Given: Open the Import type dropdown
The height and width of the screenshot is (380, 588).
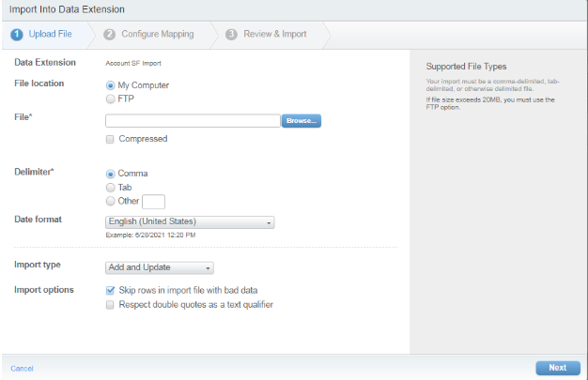Looking at the screenshot, I should coord(161,267).
